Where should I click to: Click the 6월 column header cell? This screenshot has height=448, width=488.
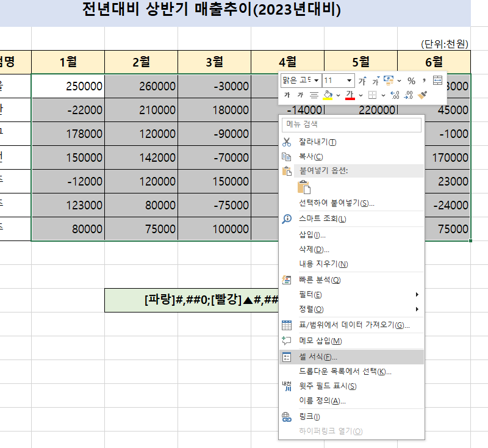pos(434,62)
